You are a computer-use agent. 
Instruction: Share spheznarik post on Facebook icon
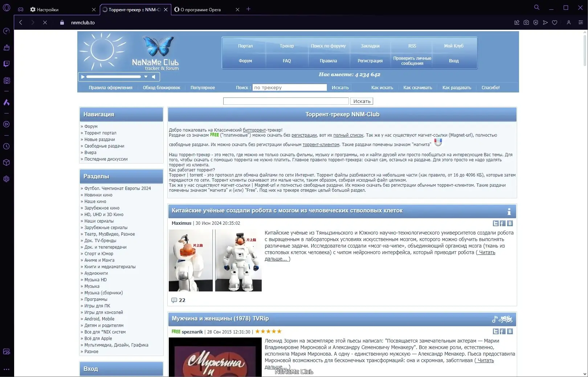click(503, 331)
